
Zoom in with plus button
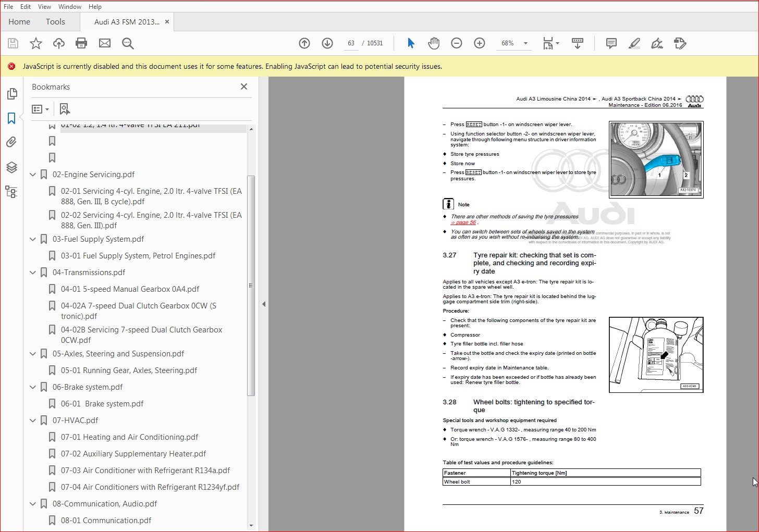(480, 43)
